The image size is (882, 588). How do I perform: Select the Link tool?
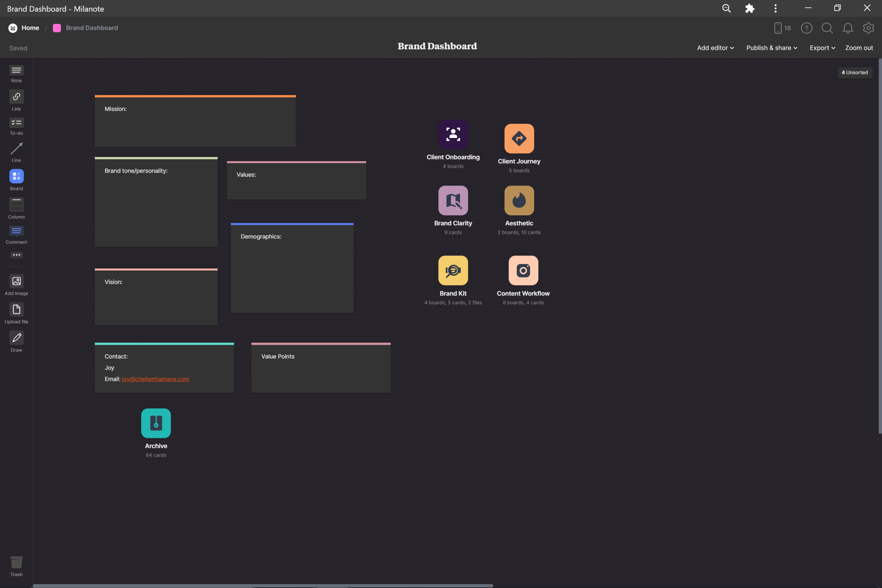[x=17, y=97]
